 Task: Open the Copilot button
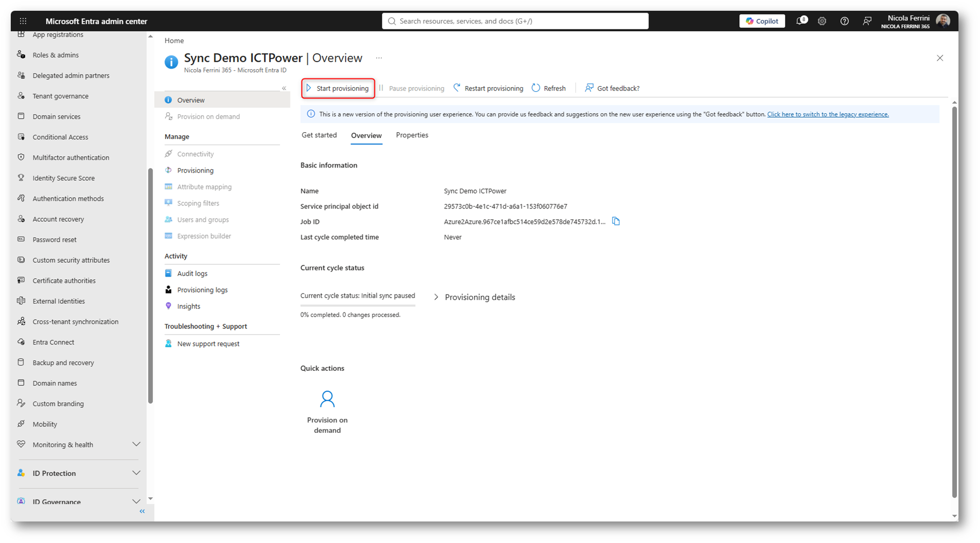tap(762, 21)
